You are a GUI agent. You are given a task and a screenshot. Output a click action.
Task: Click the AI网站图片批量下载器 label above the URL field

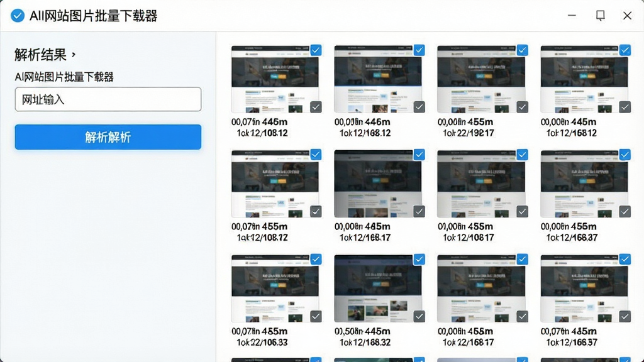pos(64,77)
